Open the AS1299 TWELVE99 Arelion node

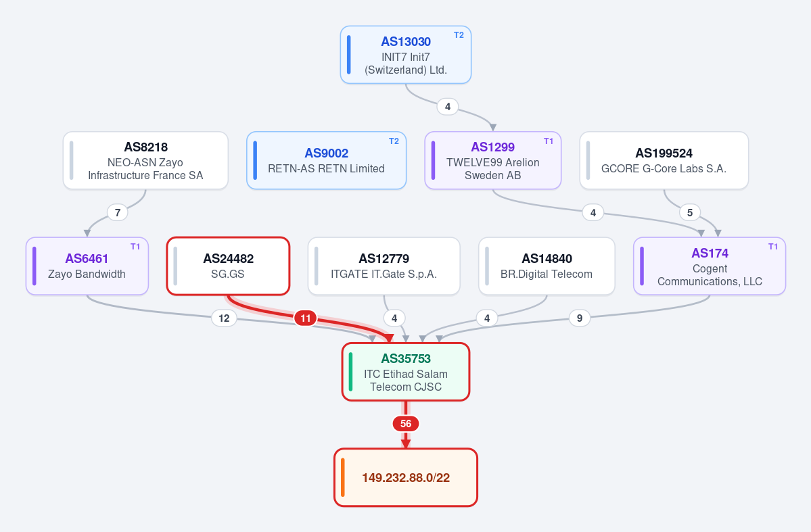pyautogui.click(x=493, y=160)
